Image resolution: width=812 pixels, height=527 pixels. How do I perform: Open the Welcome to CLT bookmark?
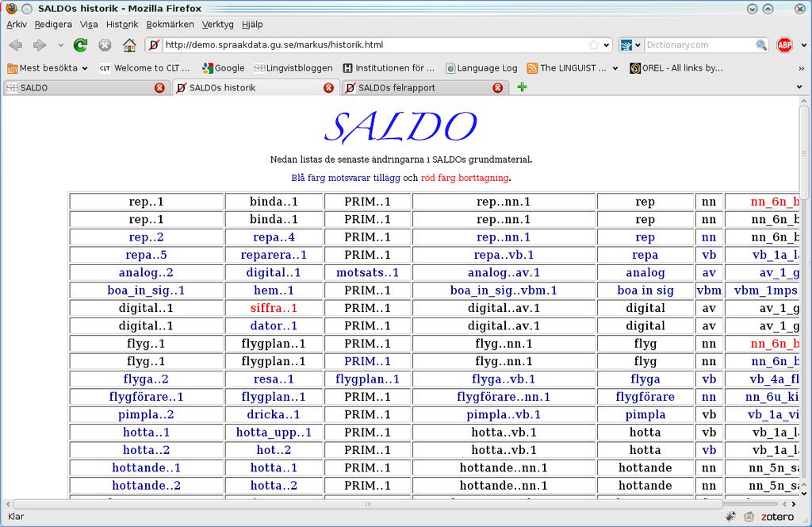click(x=144, y=68)
